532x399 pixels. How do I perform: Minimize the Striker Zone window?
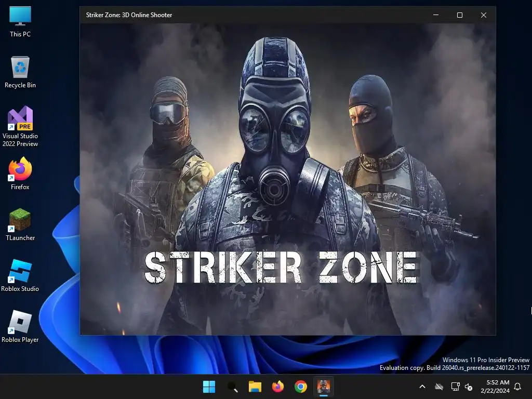click(x=436, y=15)
